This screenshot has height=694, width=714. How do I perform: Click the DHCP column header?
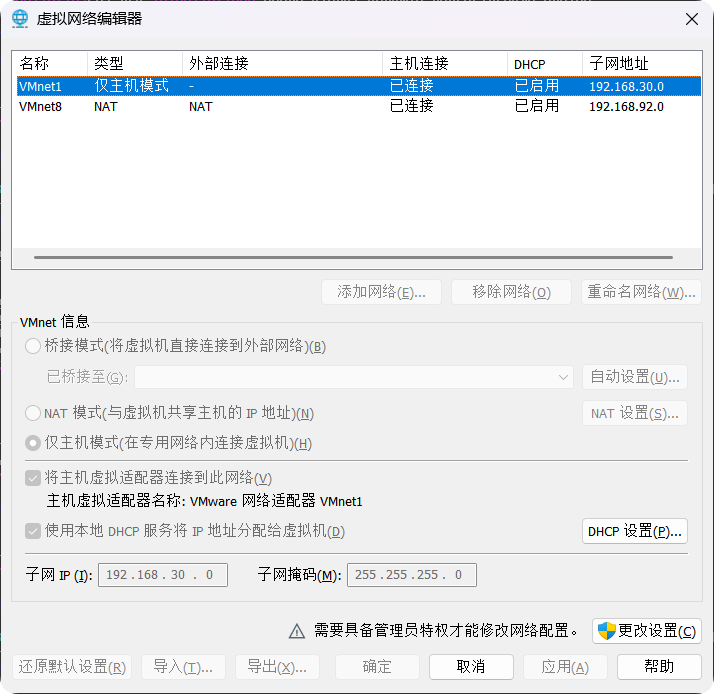[x=545, y=63]
